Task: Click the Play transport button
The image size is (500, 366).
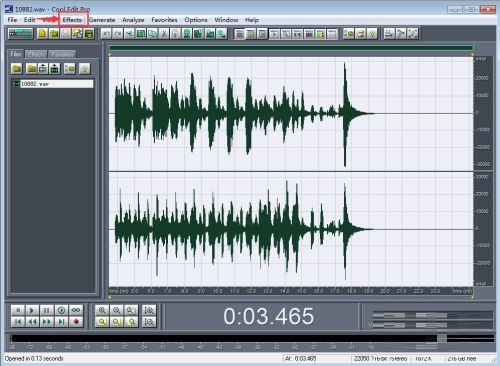Action: point(32,310)
